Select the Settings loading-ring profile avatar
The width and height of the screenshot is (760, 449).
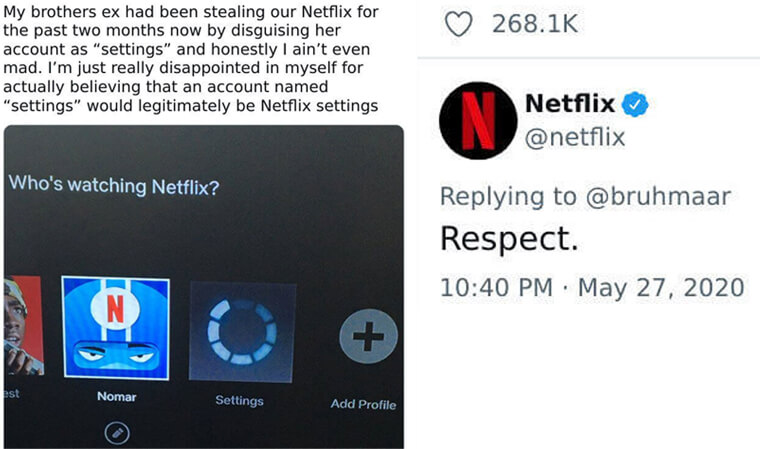[242, 332]
